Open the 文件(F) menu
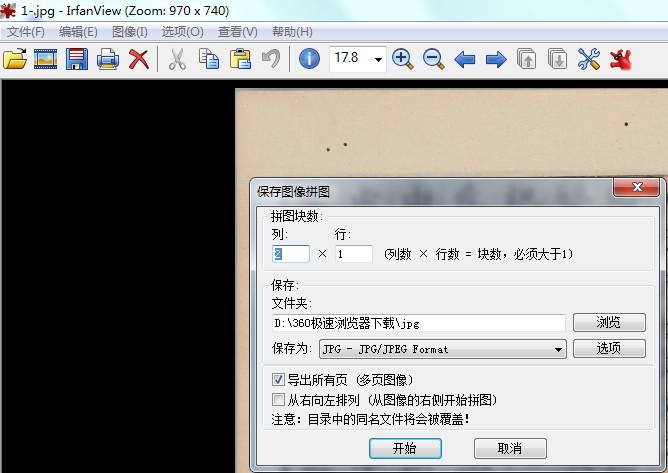 [26, 31]
